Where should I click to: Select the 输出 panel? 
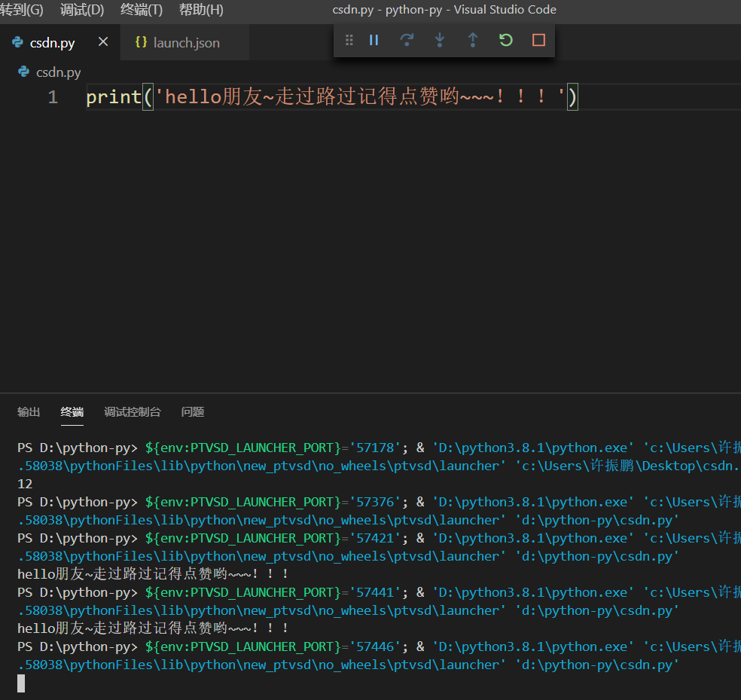pos(29,412)
